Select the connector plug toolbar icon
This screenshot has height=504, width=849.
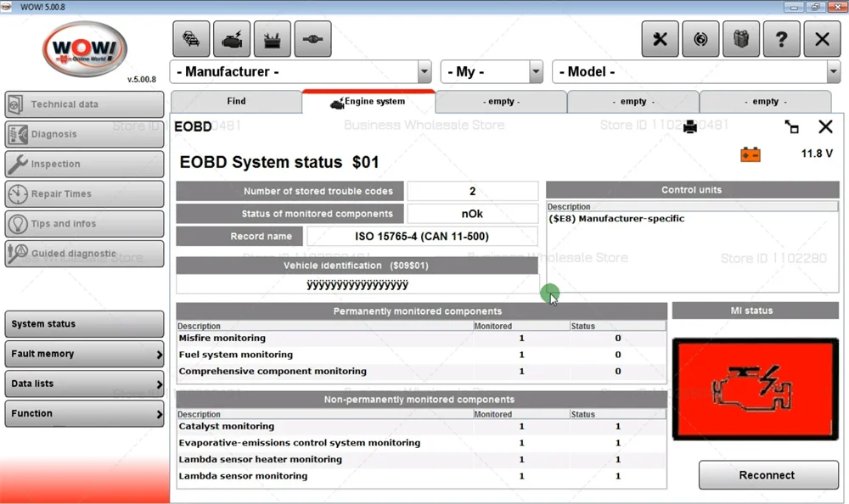click(313, 39)
